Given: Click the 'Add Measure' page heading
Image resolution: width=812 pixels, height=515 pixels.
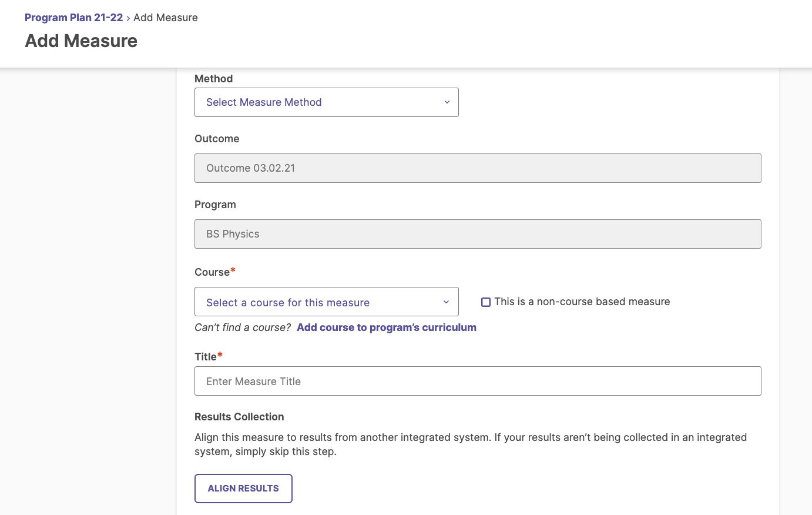Looking at the screenshot, I should click(81, 41).
